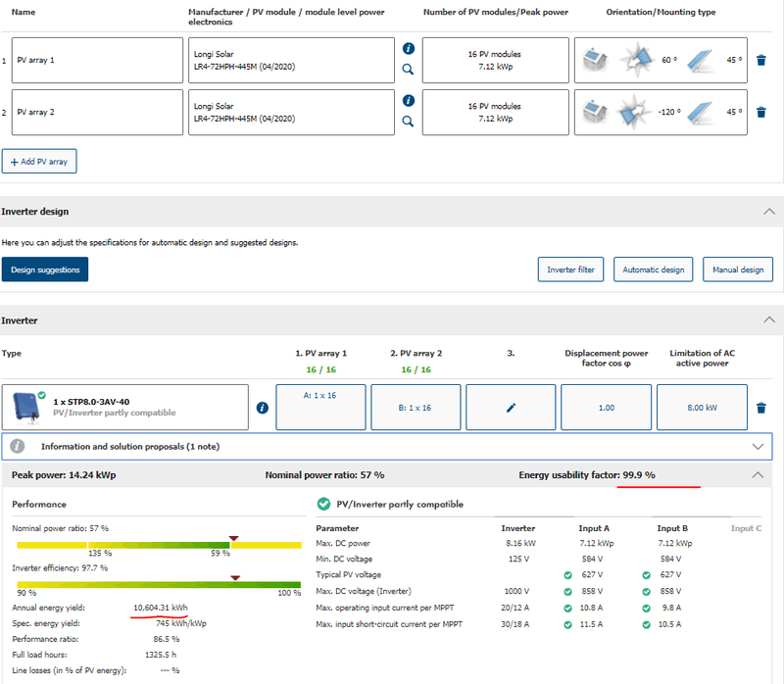This screenshot has height=684, width=784.
Task: Run Automatic design
Action: tap(655, 269)
